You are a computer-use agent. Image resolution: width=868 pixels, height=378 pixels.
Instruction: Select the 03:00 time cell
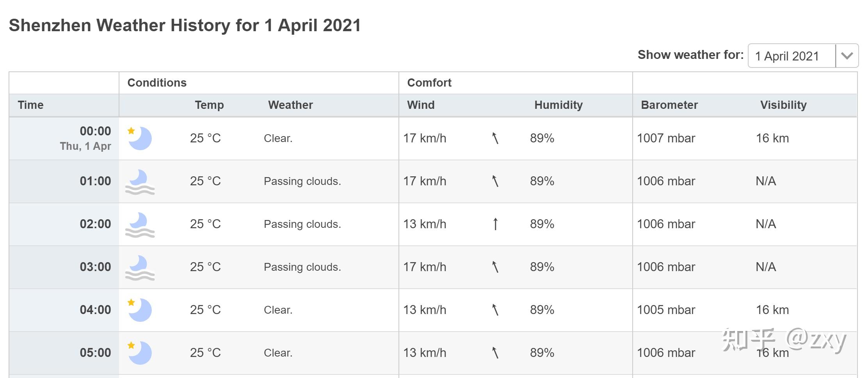pyautogui.click(x=95, y=267)
